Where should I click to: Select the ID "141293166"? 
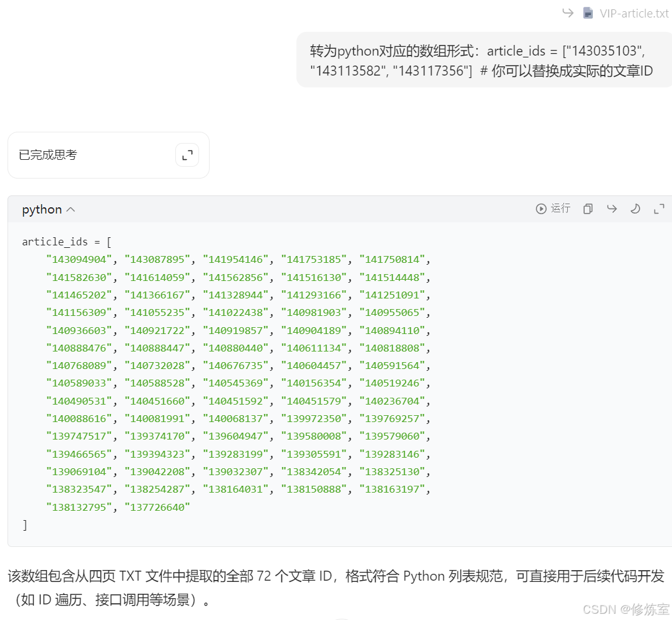click(314, 295)
